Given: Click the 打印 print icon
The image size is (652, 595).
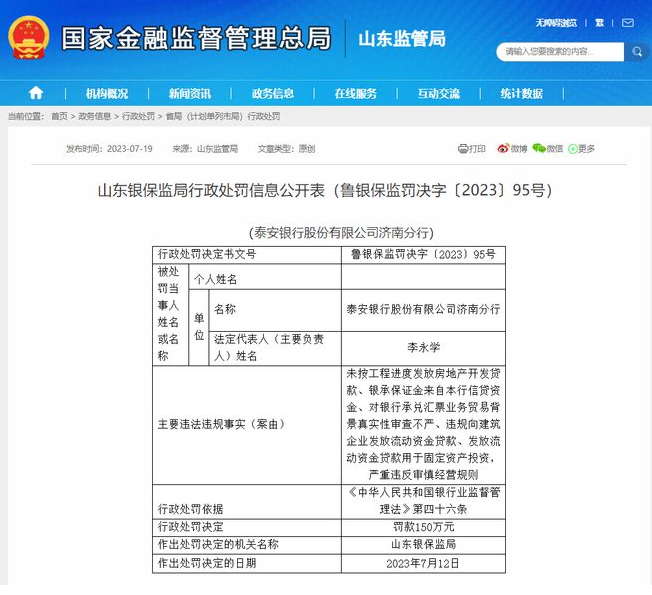Looking at the screenshot, I should pos(472,149).
